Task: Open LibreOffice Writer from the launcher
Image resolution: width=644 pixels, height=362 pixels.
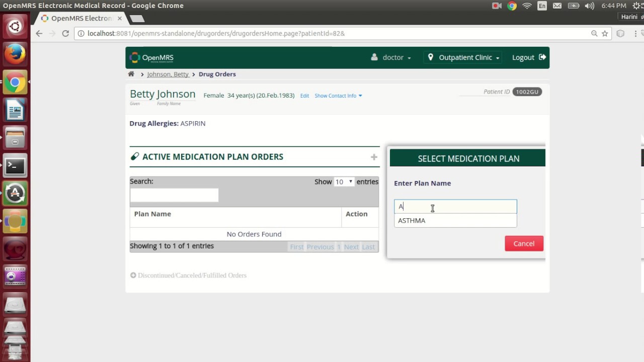Action: click(x=15, y=110)
